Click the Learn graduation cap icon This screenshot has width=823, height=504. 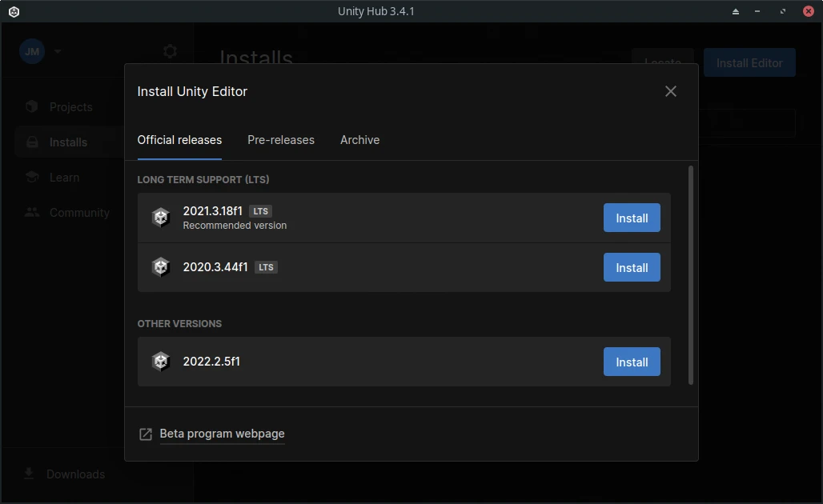(32, 178)
